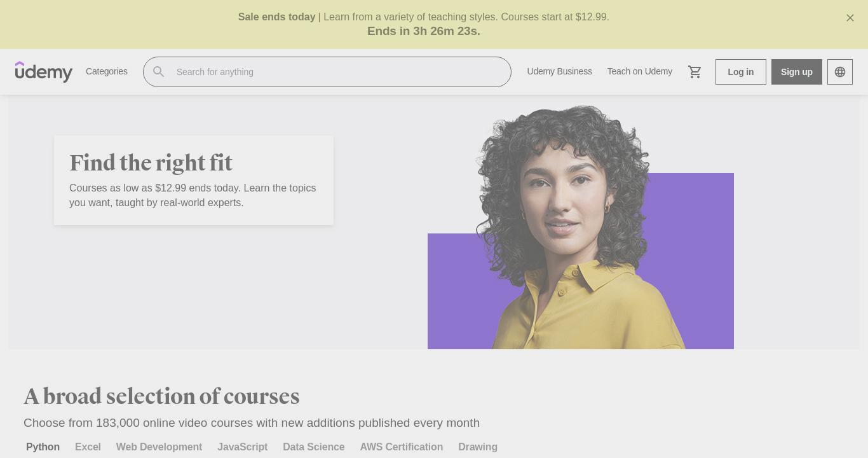
Task: Switch to the Data Science tab
Action: 313,447
